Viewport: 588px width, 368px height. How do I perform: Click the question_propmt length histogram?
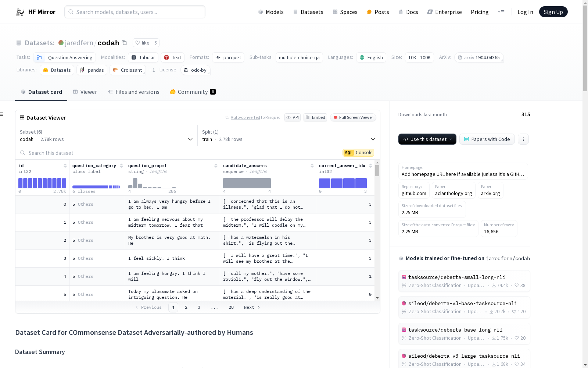coord(152,183)
